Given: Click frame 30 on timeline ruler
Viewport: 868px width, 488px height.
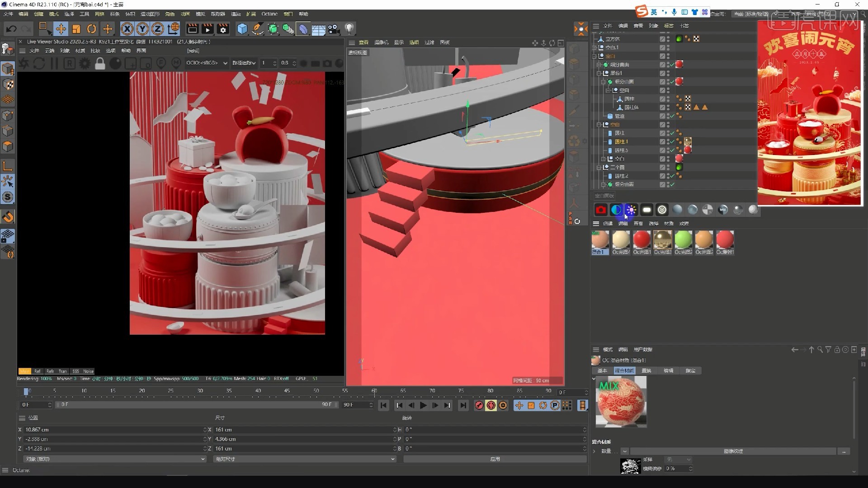Looking at the screenshot, I should [200, 391].
